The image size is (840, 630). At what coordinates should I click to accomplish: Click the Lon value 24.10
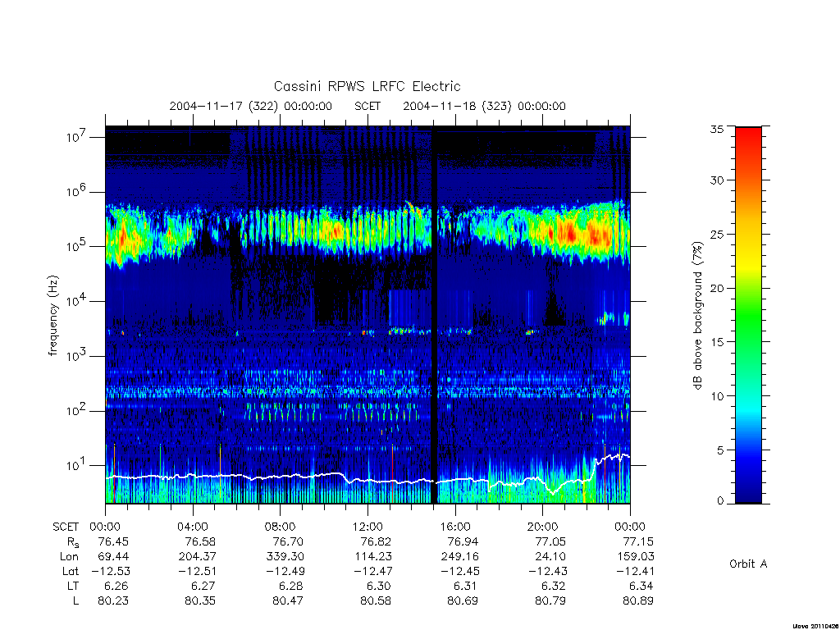pos(551,557)
